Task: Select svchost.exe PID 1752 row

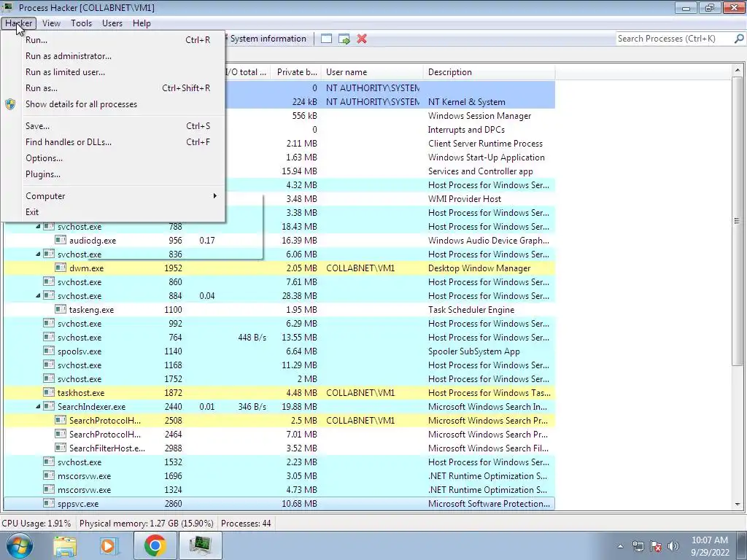Action: 279,379
